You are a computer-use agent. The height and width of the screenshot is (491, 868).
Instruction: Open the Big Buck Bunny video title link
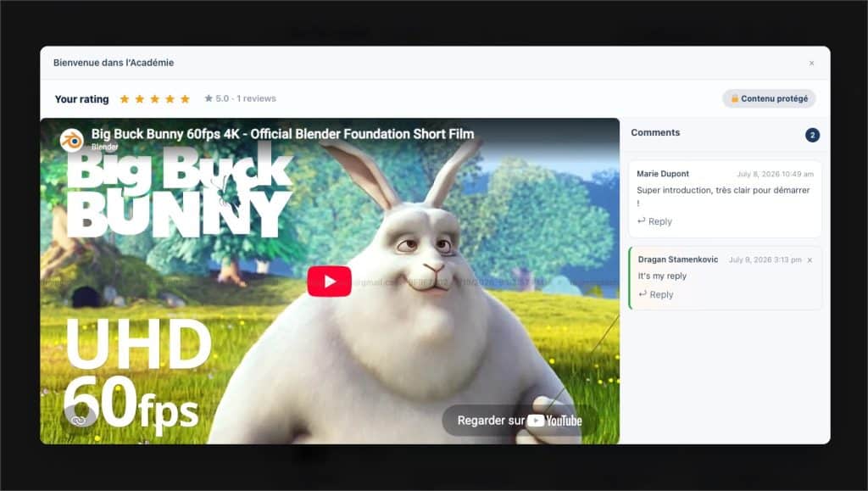(x=282, y=134)
